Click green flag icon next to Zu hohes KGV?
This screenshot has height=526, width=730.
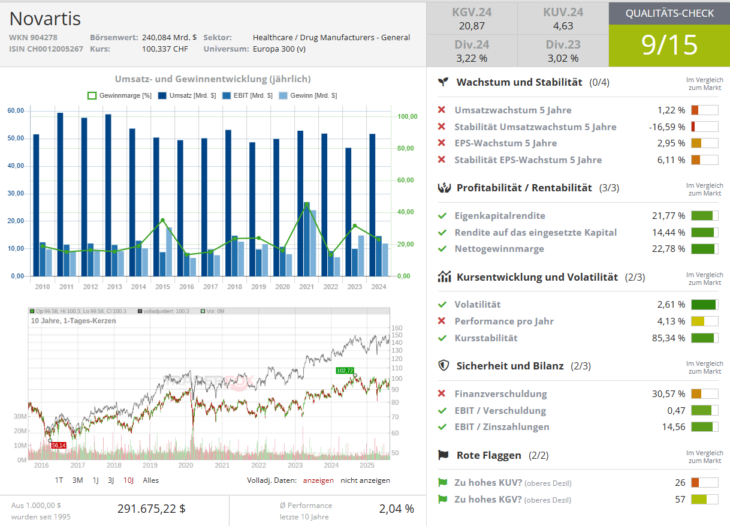[x=443, y=499]
